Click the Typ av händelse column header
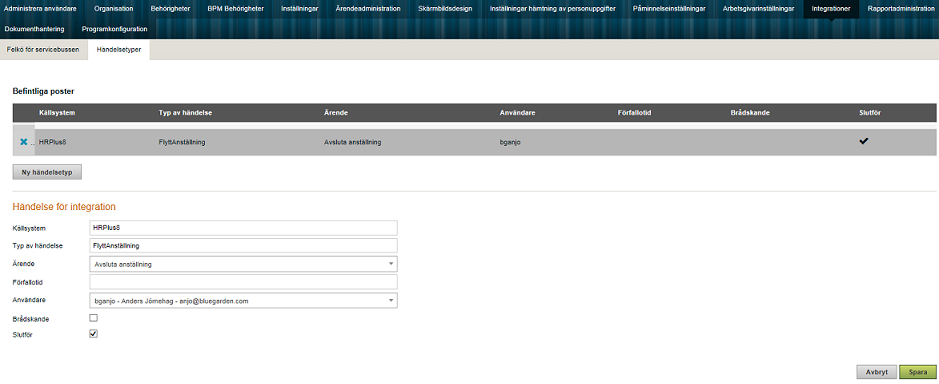The image size is (939, 384). (x=186, y=113)
